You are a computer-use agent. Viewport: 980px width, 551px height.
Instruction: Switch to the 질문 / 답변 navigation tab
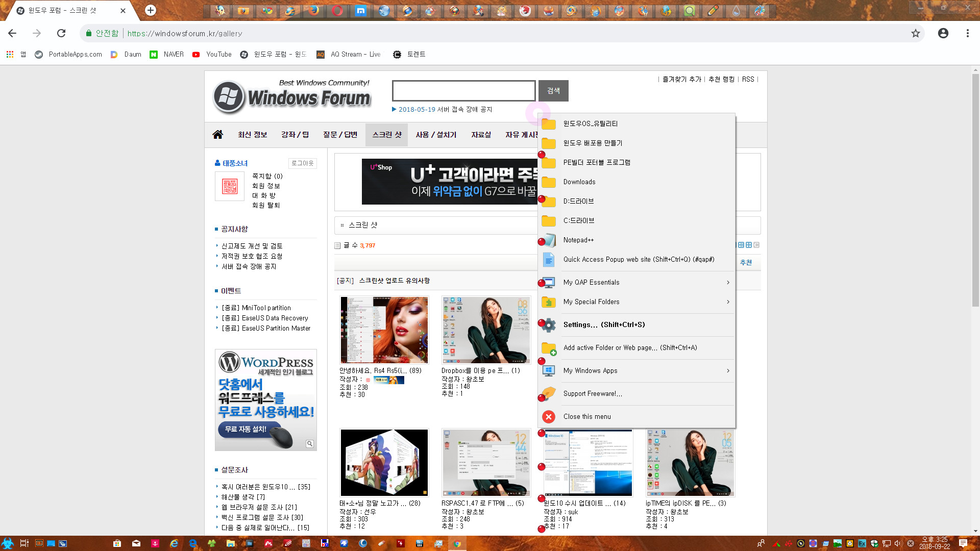coord(340,135)
